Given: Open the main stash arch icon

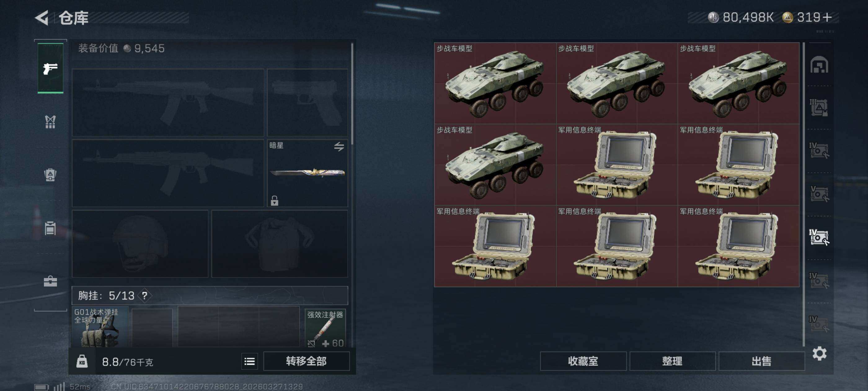Looking at the screenshot, I should coord(819,65).
